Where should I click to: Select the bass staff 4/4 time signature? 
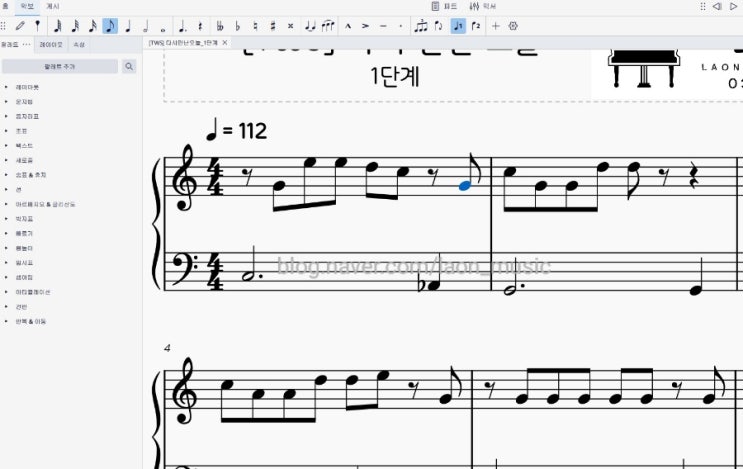(x=215, y=271)
